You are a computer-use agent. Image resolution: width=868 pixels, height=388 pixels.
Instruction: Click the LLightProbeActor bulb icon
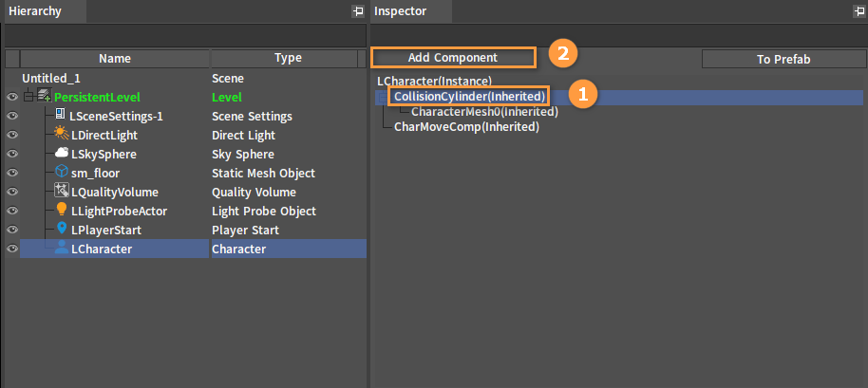point(61,211)
